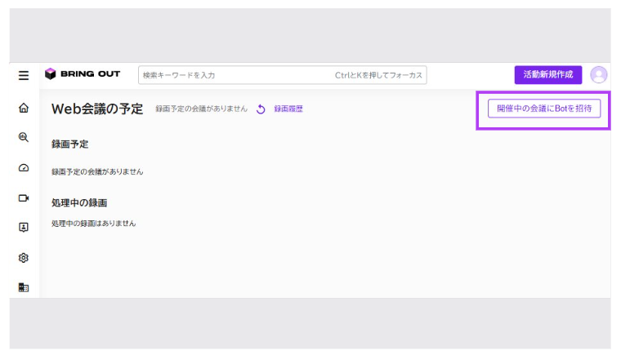
Task: Click the Web会議の予定 heading
Action: (x=97, y=109)
